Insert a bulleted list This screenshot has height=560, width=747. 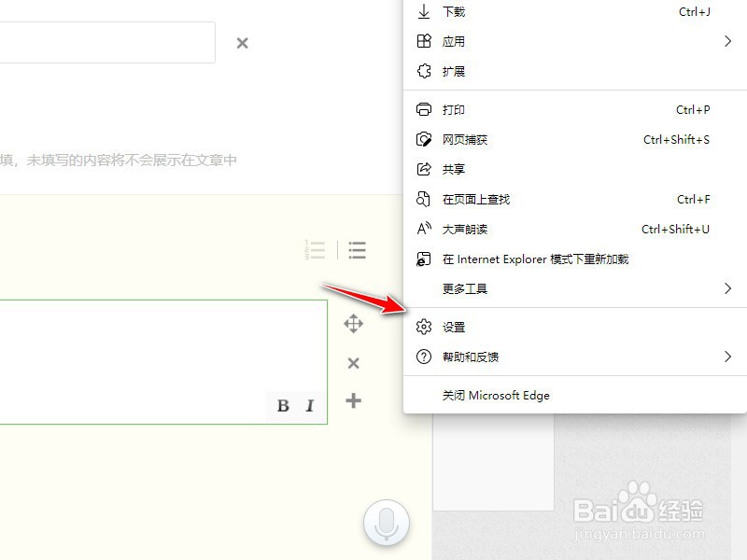[357, 250]
